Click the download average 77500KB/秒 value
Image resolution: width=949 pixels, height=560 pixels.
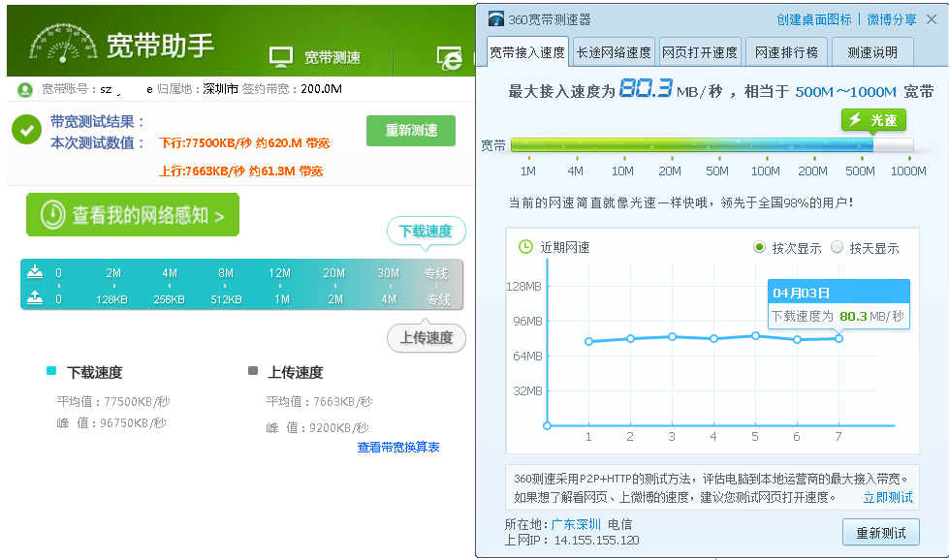point(138,401)
